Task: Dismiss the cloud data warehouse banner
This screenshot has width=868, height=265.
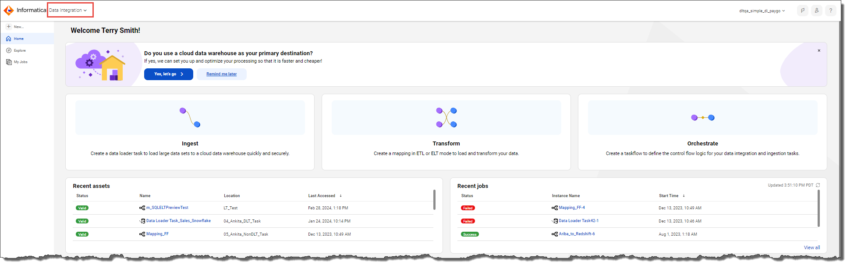Action: [x=819, y=50]
